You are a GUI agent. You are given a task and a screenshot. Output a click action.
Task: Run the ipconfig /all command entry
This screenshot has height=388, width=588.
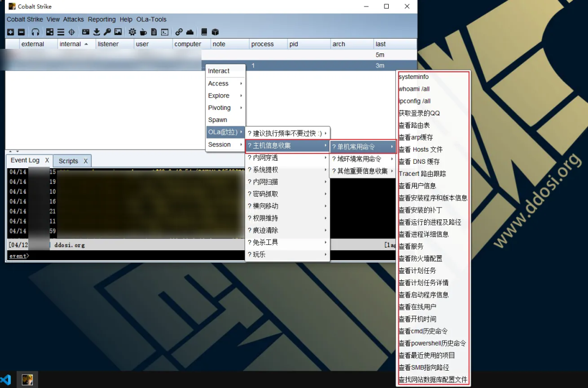coord(433,101)
